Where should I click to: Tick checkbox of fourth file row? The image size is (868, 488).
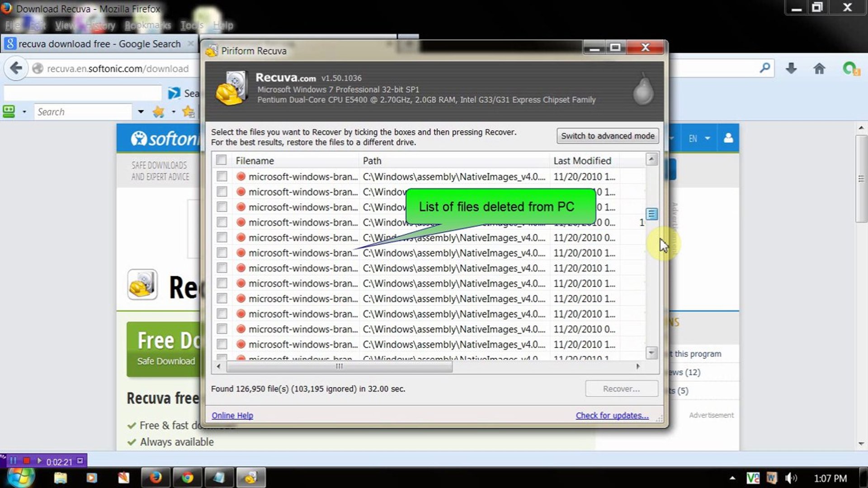(x=222, y=222)
